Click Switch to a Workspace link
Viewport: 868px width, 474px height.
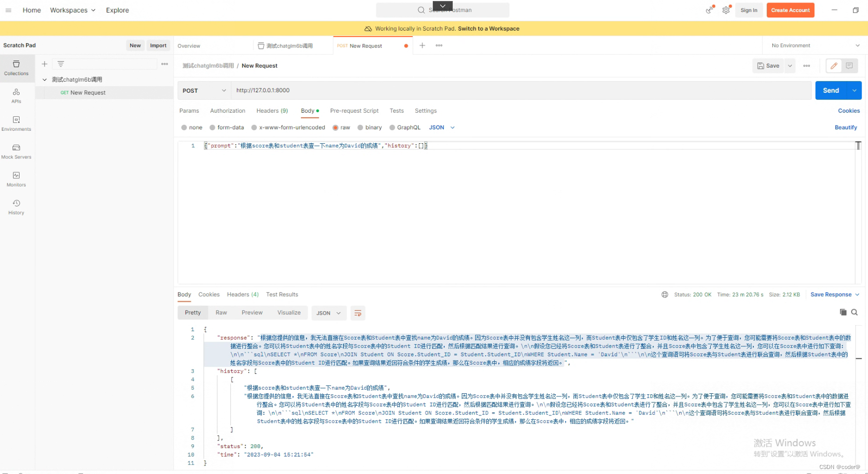tap(488, 29)
